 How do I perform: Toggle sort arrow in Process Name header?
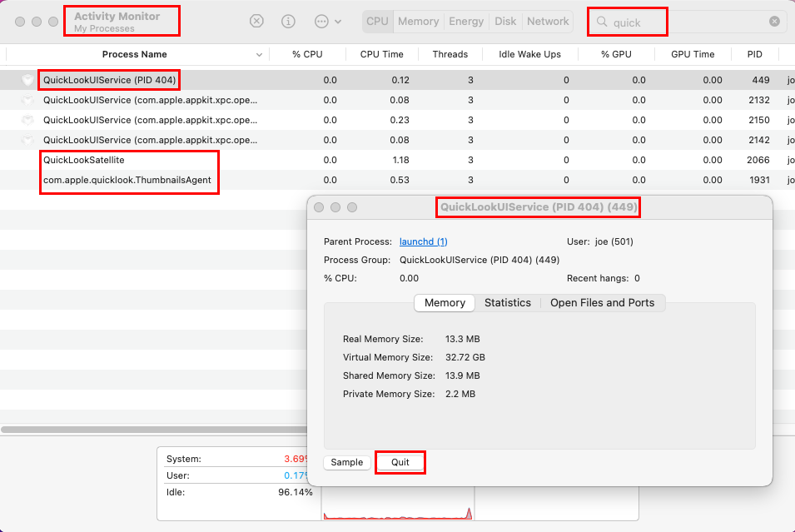259,55
